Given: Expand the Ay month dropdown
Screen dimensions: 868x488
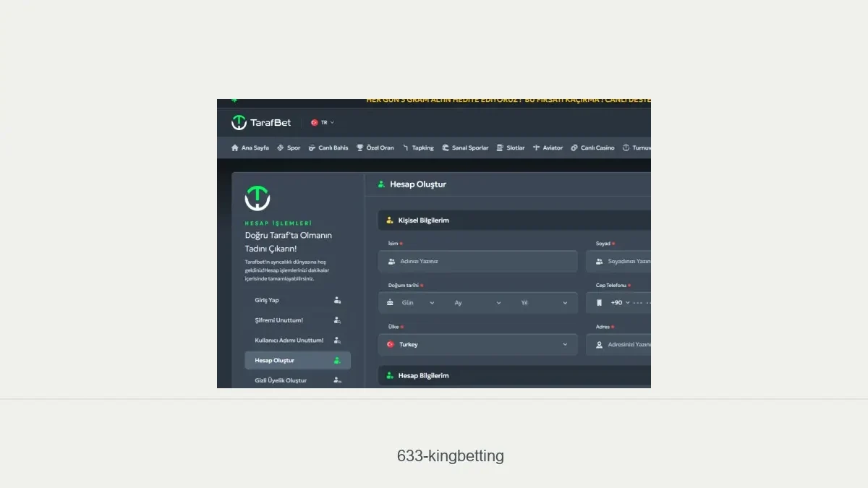Looking at the screenshot, I should tap(477, 303).
